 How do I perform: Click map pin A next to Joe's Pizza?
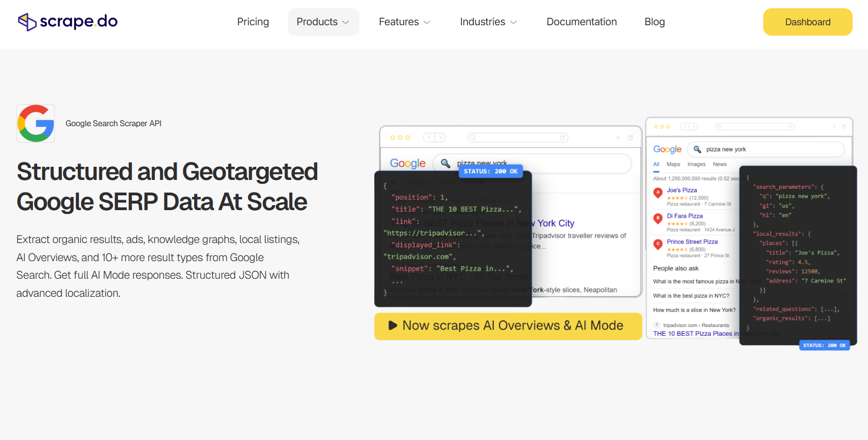[658, 193]
